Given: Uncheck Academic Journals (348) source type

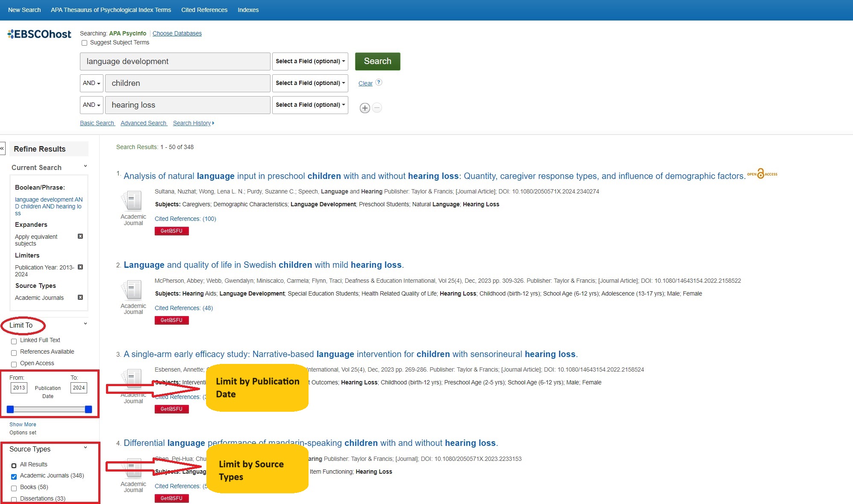Looking at the screenshot, I should 14,477.
